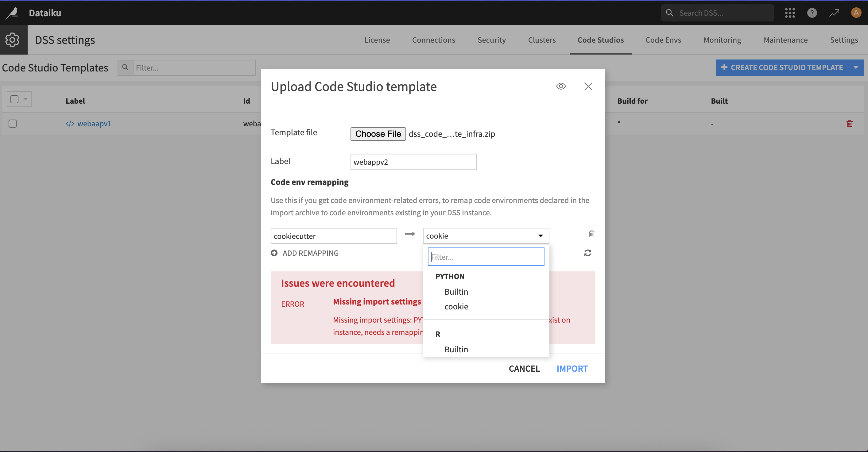The image size is (868, 452).
Task: Open the applications grid menu
Action: click(790, 13)
